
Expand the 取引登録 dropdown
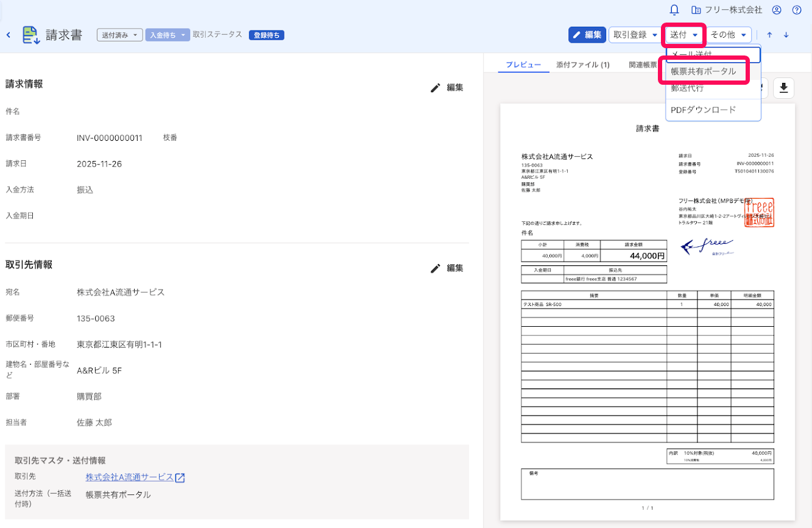pyautogui.click(x=635, y=35)
